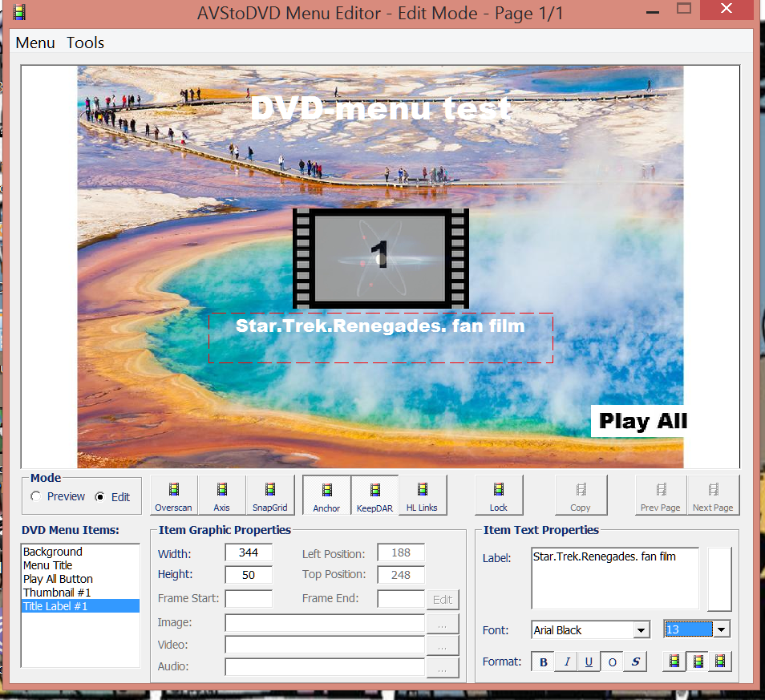Screen dimensions: 765x700
Task: Toggle Italic text format
Action: (x=566, y=662)
